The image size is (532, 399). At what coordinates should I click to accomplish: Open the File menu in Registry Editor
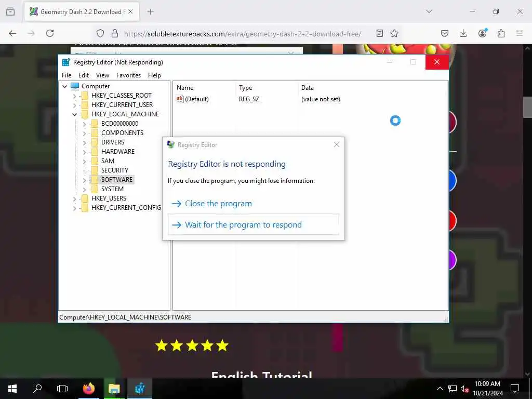click(66, 75)
